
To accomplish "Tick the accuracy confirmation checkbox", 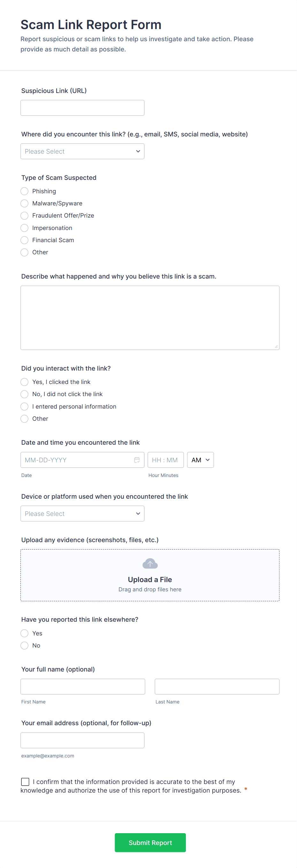I will tap(25, 782).
